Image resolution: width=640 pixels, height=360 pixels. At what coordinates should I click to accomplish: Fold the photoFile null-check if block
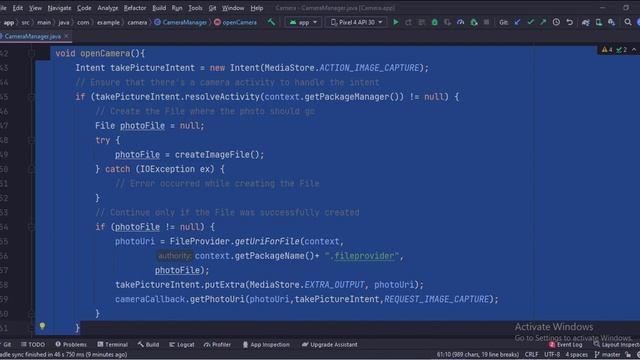pos(31,227)
